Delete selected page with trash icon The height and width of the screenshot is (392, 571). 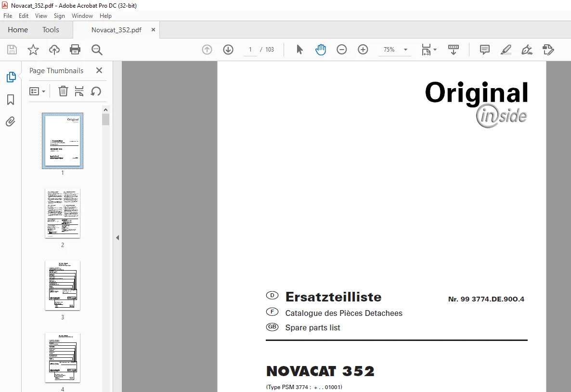point(63,91)
